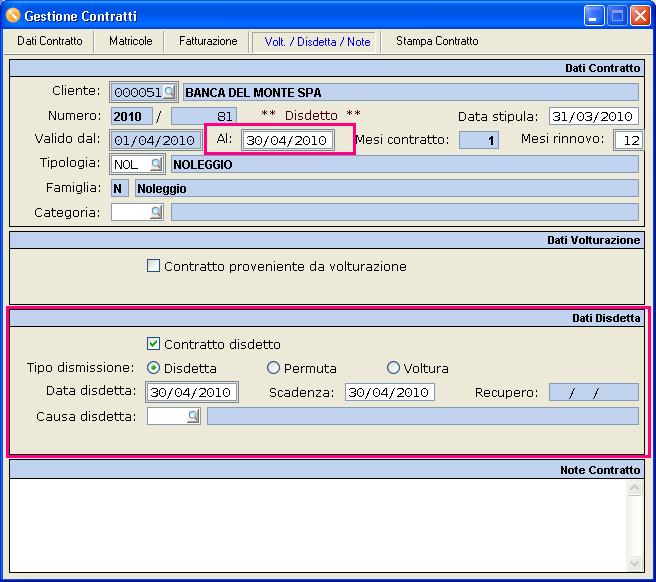Click the contract year field 2010

click(131, 116)
